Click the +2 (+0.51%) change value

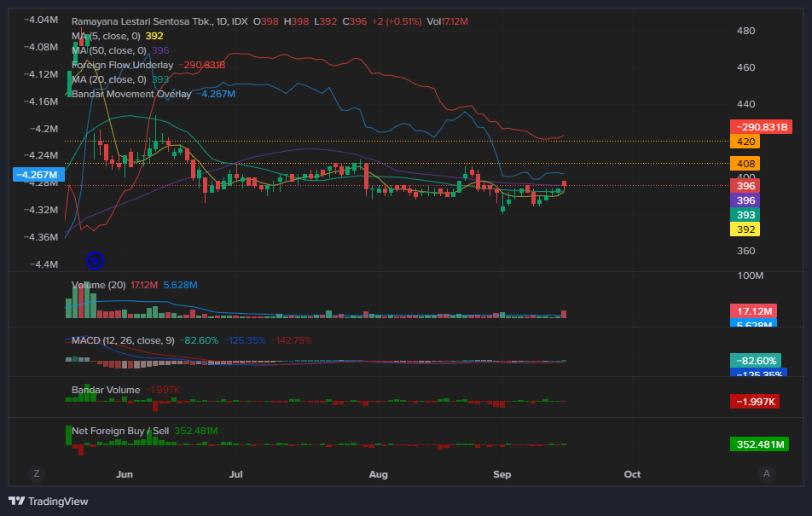(x=397, y=21)
